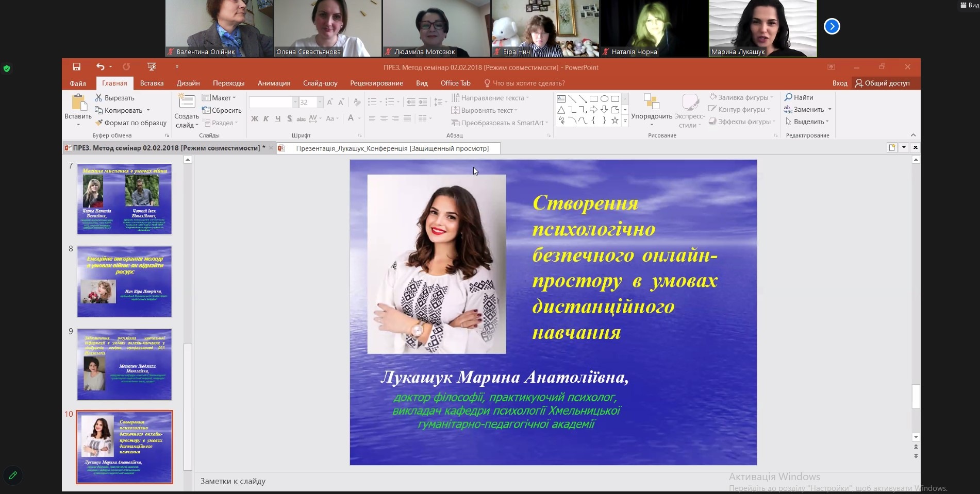Screen dimensions: 980x494
Task: Click the Share (Общий доступ) button
Action: (882, 83)
